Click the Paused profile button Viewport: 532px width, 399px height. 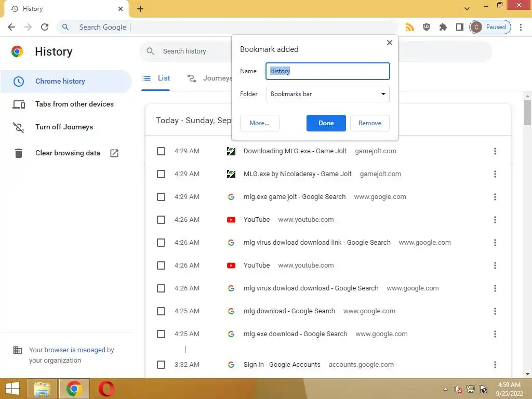490,27
